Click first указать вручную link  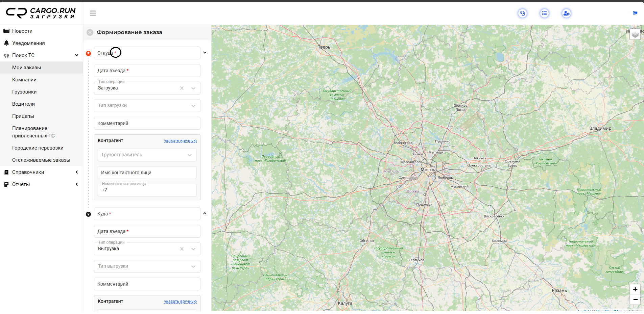click(180, 141)
